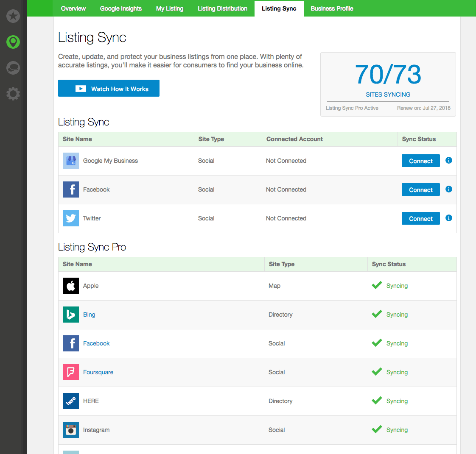Click Site Type header in Listing Sync Pro

pos(281,264)
